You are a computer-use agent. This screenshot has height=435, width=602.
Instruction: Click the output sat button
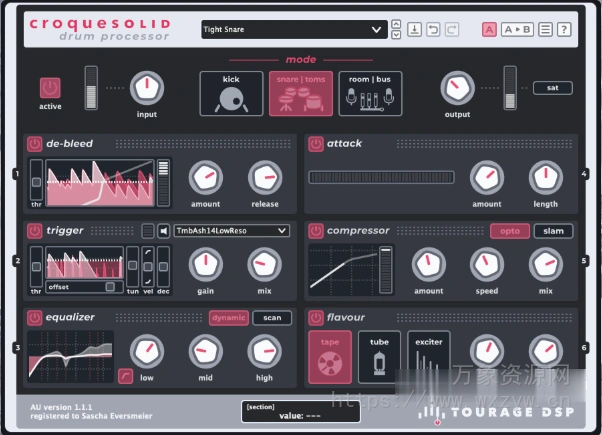pyautogui.click(x=552, y=88)
